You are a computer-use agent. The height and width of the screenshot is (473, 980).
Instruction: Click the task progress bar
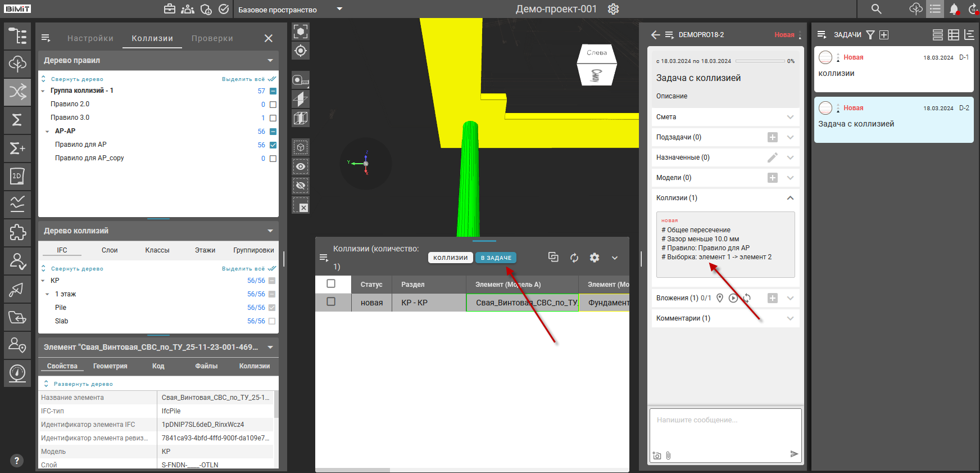pyautogui.click(x=760, y=61)
